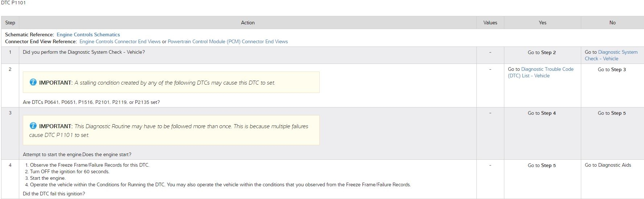644x199 pixels.
Task: Click the Action column header
Action: tap(247, 23)
